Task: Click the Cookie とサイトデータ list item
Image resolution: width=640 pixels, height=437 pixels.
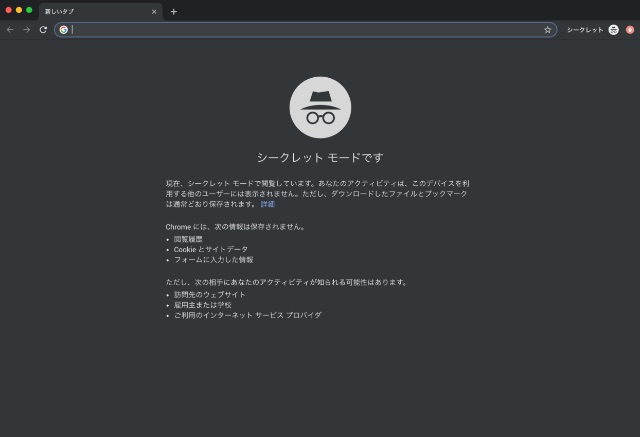Action: click(x=211, y=249)
